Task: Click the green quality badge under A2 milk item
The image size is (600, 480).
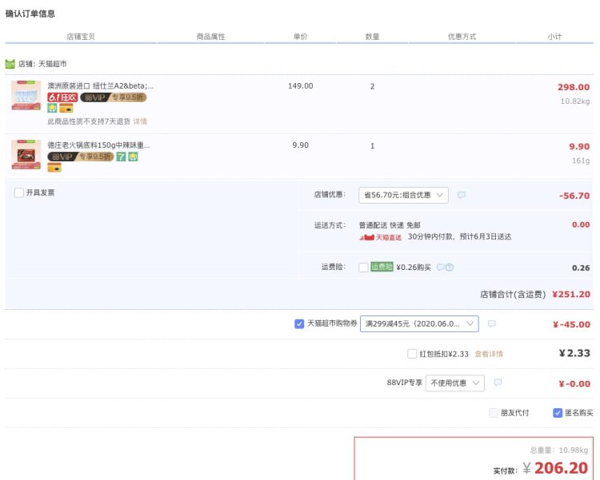Action: pos(52,108)
